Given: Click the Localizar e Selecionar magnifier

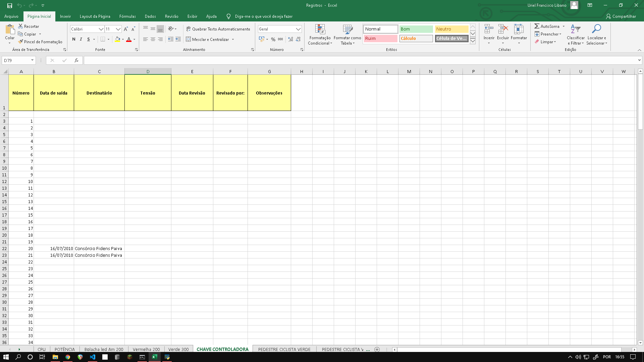Looking at the screenshot, I should coord(596,29).
